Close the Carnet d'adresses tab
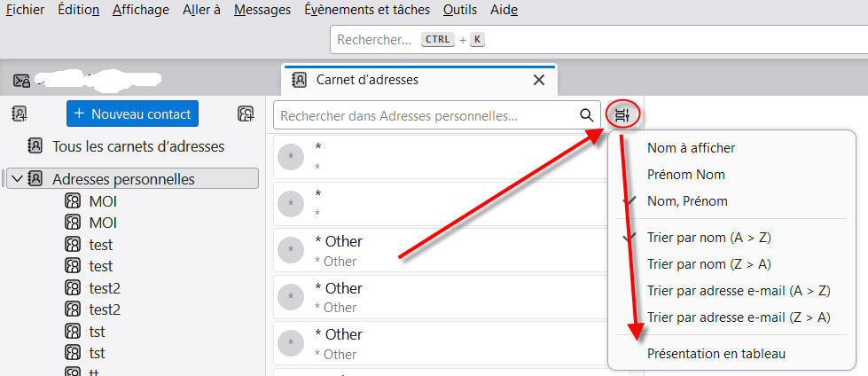Screen dimensions: 868x376 538,80
